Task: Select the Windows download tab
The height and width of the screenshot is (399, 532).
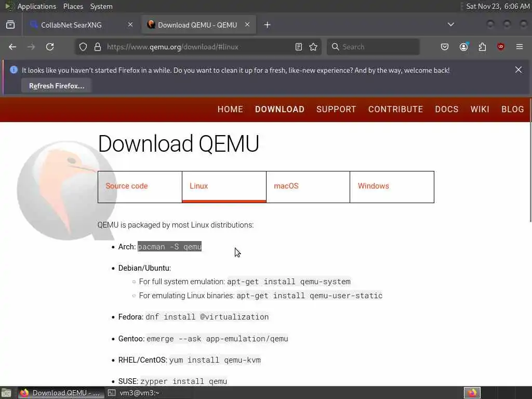Action: coord(392,187)
